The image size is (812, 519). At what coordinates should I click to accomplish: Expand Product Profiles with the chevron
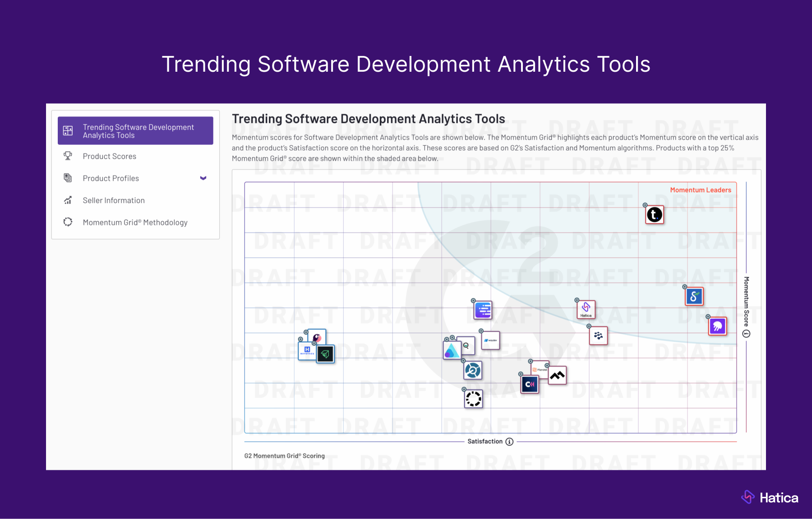click(203, 178)
